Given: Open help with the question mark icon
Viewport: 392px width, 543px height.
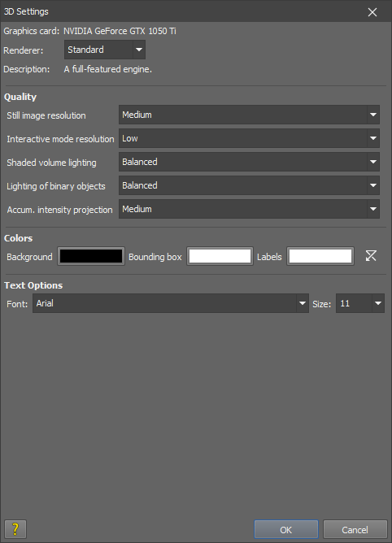Looking at the screenshot, I should tap(15, 529).
